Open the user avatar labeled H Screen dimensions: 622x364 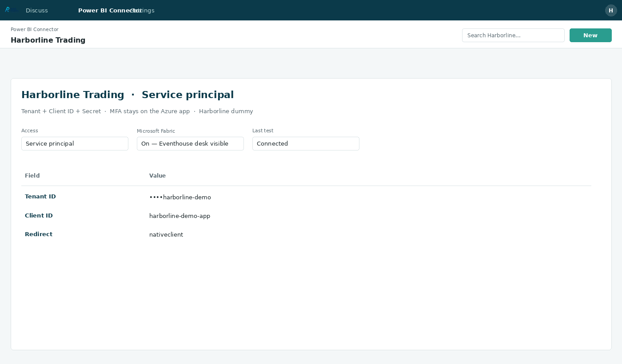(611, 10)
